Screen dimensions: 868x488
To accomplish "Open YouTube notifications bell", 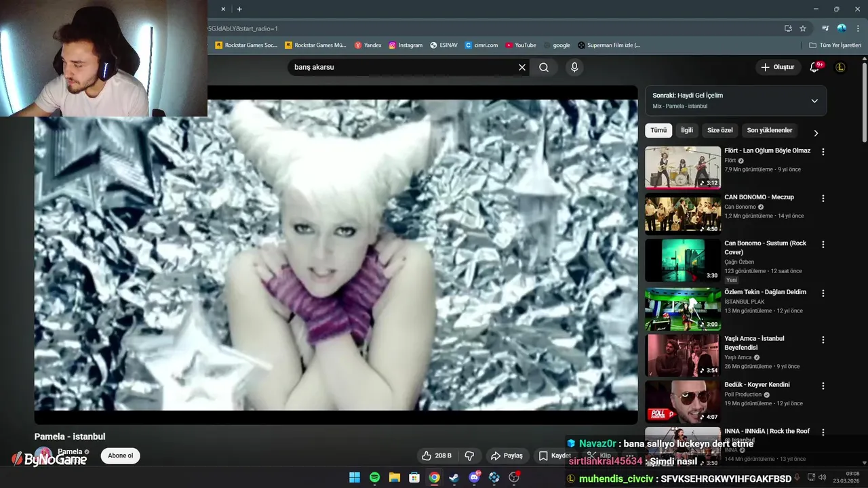I will click(x=815, y=67).
